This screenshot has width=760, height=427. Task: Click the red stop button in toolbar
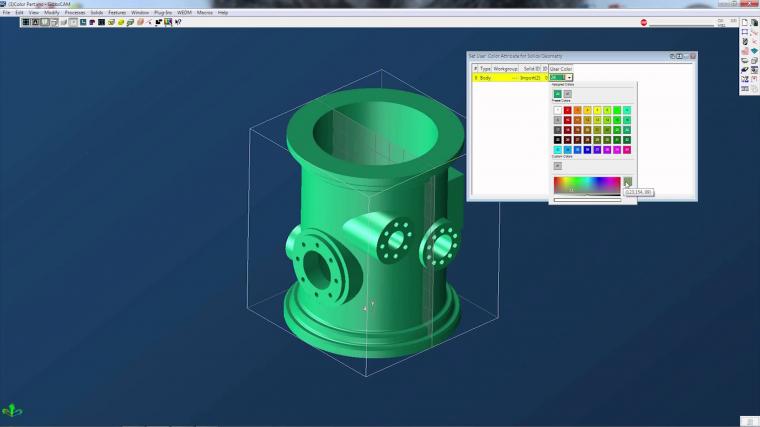tap(644, 22)
